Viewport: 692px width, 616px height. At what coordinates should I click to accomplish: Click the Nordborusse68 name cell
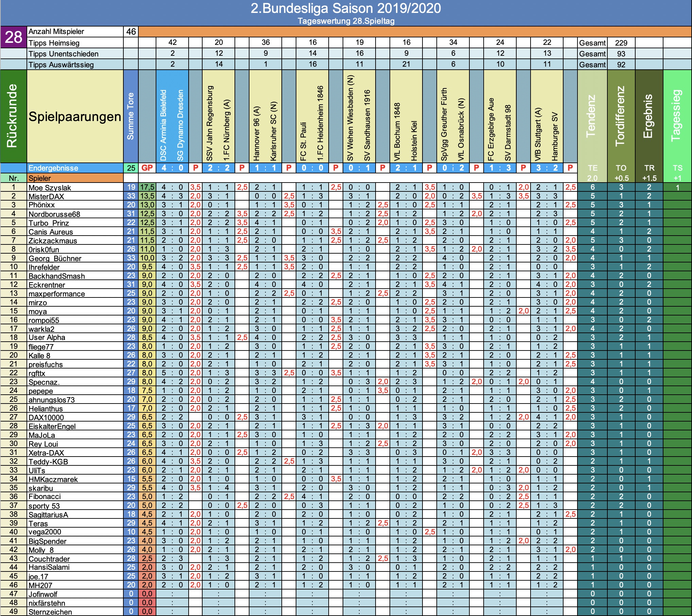point(75,214)
